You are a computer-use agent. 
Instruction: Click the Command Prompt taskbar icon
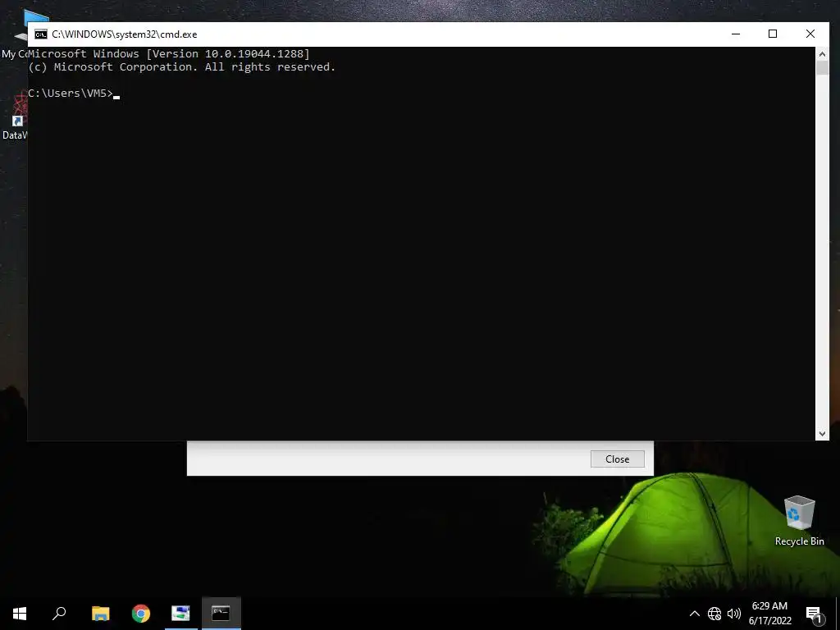click(x=221, y=614)
